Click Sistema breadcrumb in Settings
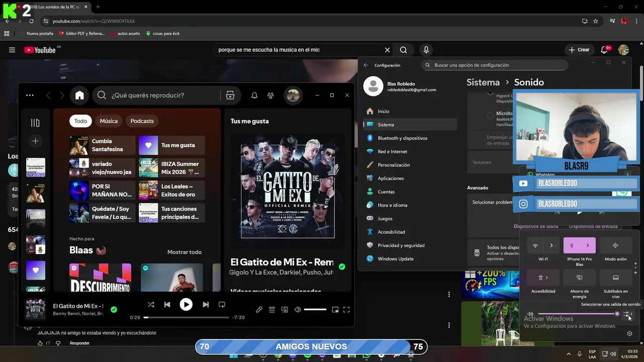Image resolution: width=644 pixels, height=362 pixels. (483, 82)
